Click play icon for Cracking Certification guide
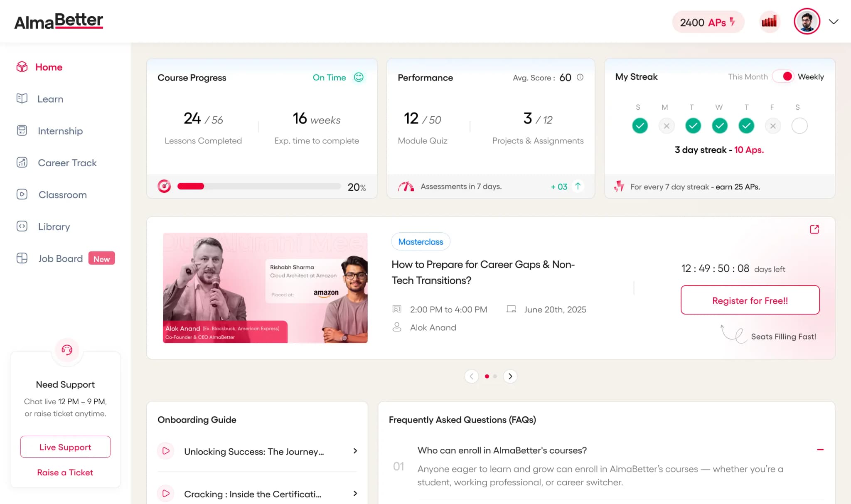Viewport: 851px width, 504px height. 166,494
